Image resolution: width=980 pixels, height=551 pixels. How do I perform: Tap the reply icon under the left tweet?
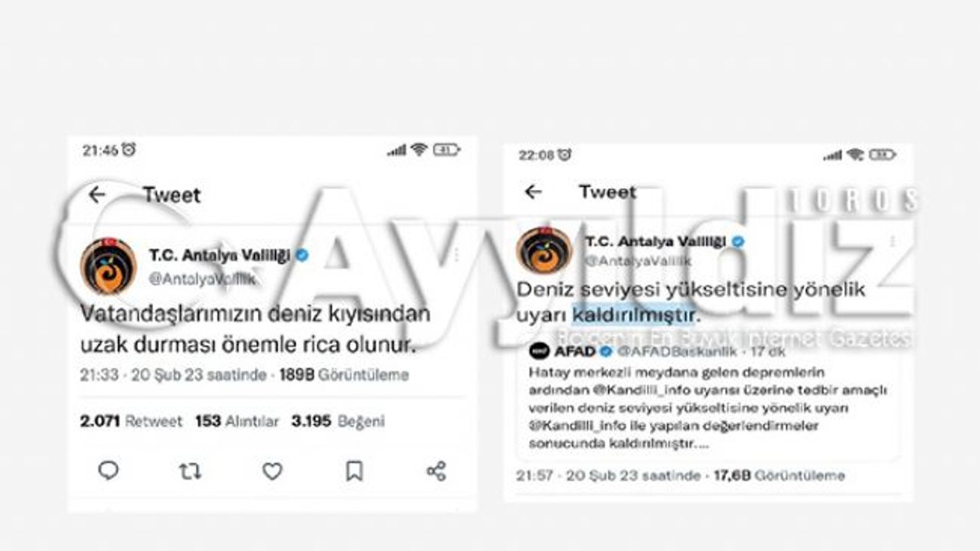[109, 471]
